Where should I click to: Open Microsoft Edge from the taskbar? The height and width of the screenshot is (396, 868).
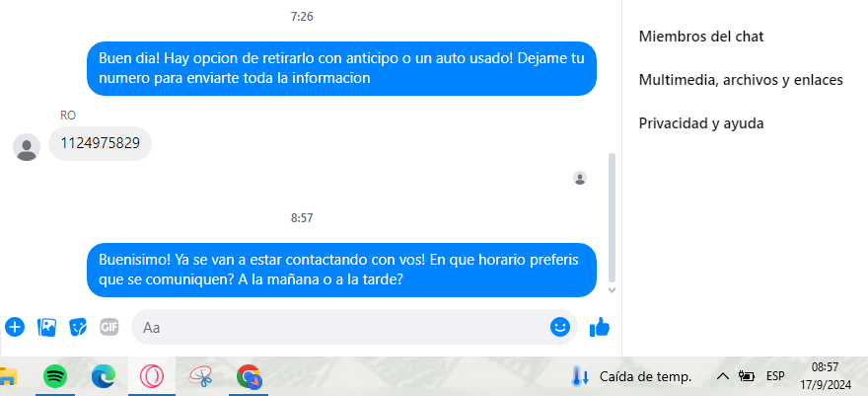pyautogui.click(x=104, y=377)
